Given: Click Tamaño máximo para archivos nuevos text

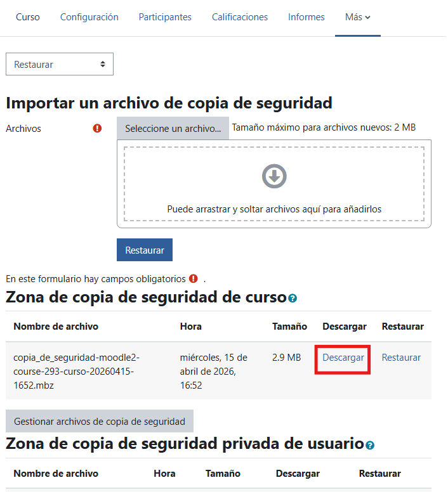Looking at the screenshot, I should click(x=324, y=127).
